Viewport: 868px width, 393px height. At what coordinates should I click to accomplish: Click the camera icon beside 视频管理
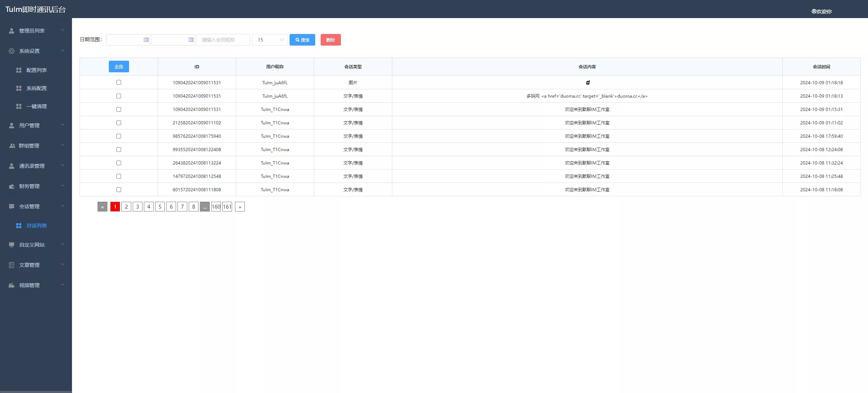point(12,285)
